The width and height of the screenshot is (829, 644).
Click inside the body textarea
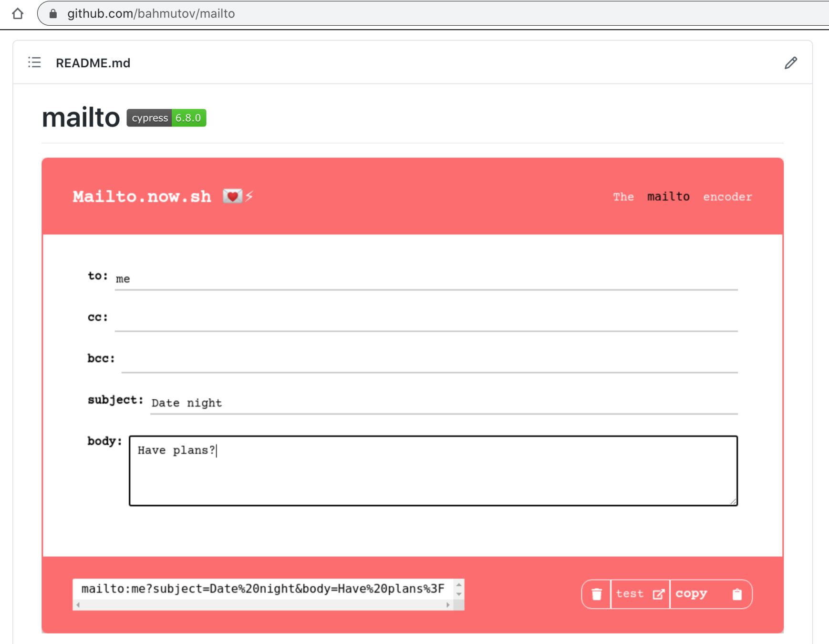point(433,470)
